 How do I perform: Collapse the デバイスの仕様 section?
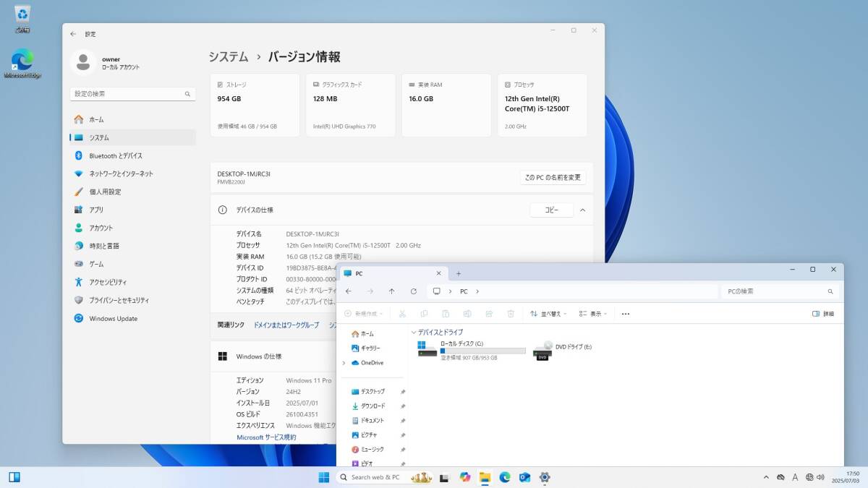[582, 210]
